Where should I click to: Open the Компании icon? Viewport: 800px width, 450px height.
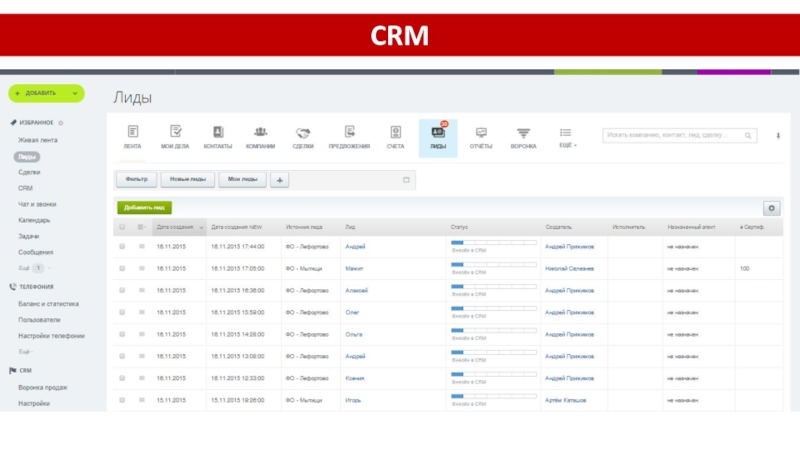tap(260, 133)
